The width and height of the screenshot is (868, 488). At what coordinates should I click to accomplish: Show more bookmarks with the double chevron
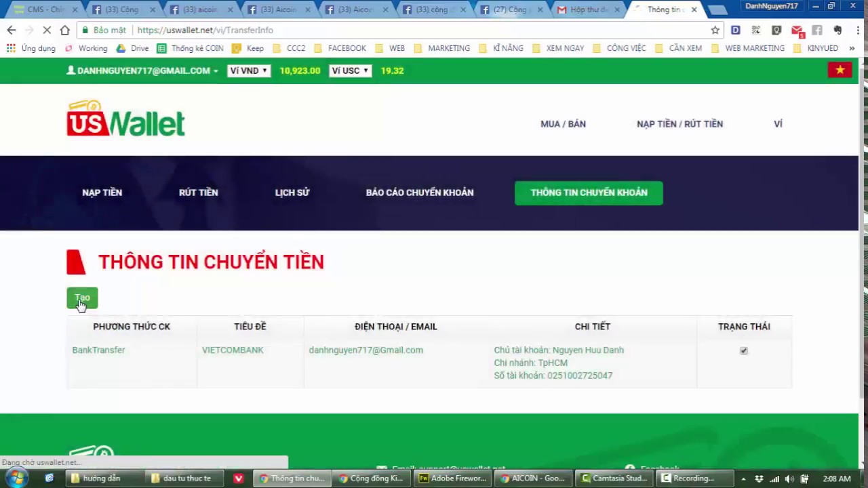(x=852, y=48)
